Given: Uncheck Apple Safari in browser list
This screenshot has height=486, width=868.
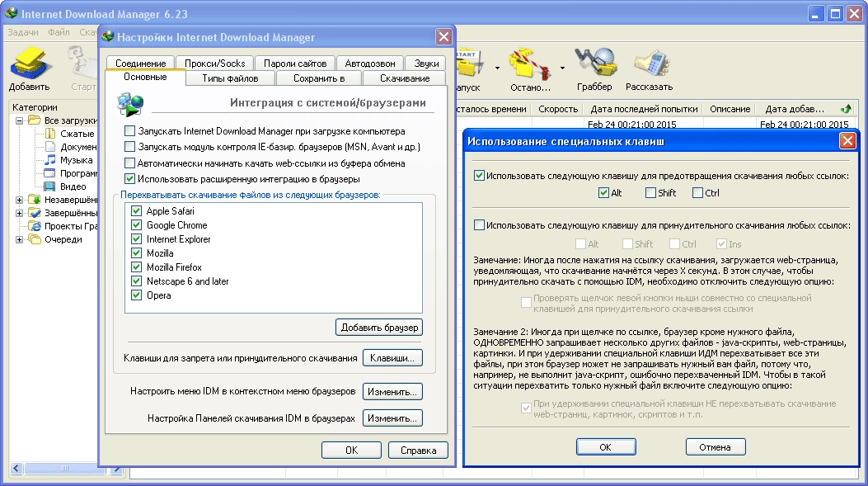Looking at the screenshot, I should click(136, 211).
